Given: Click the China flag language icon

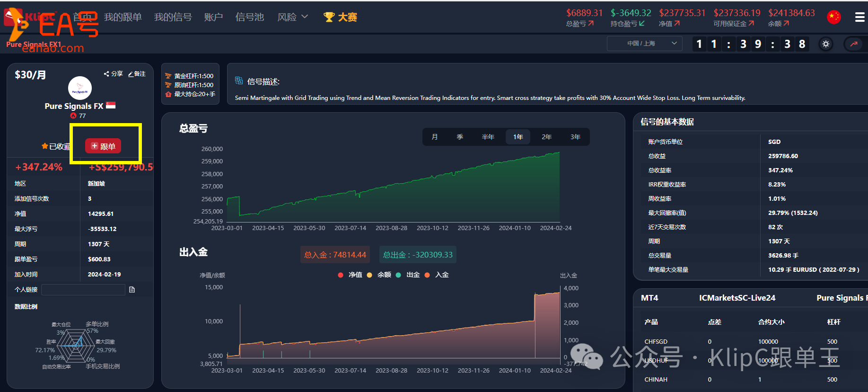Looking at the screenshot, I should 833,17.
